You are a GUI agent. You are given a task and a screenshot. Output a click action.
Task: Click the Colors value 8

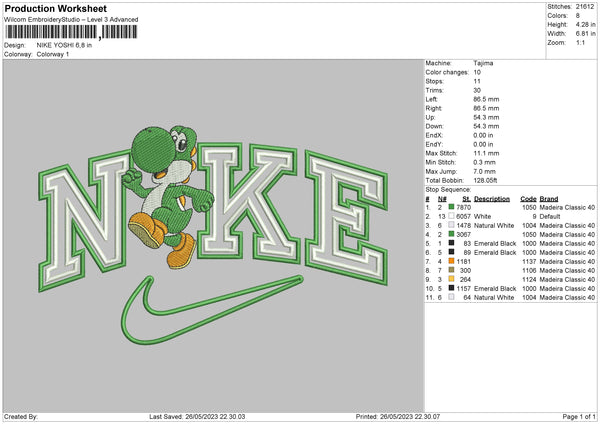tap(578, 16)
